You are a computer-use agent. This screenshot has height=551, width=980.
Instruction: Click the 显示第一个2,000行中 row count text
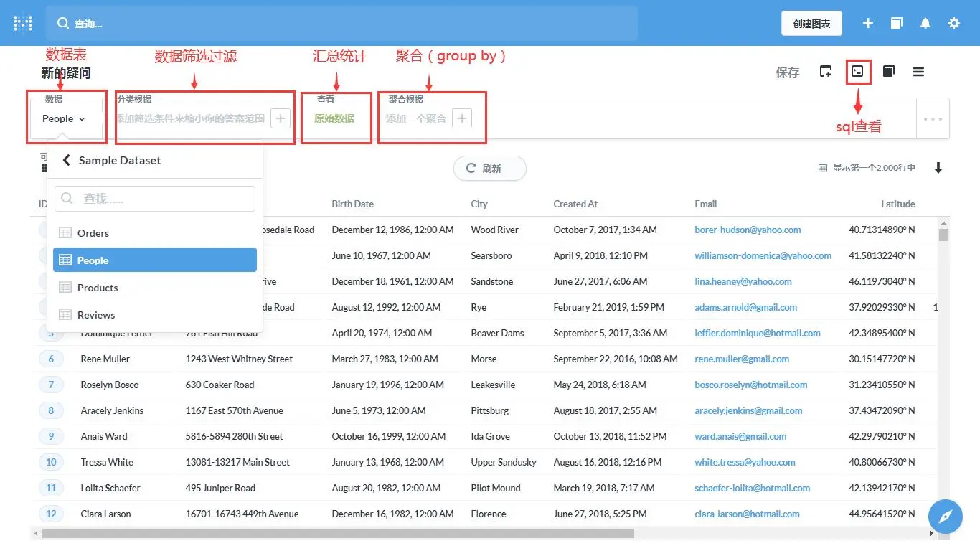tap(874, 168)
